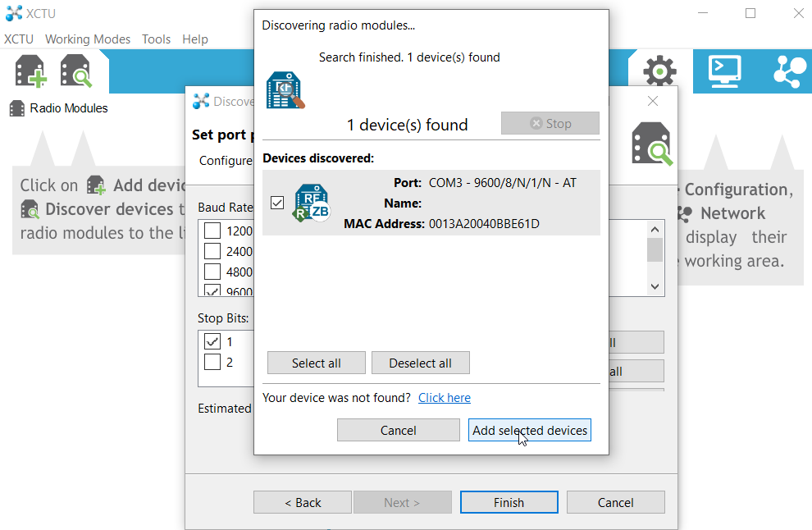
Task: Click scroll down arrow in wizard list
Action: point(655,286)
